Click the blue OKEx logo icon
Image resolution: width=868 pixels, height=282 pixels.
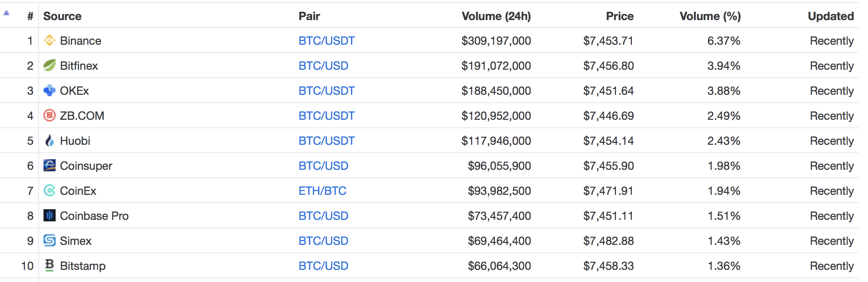coord(50,90)
